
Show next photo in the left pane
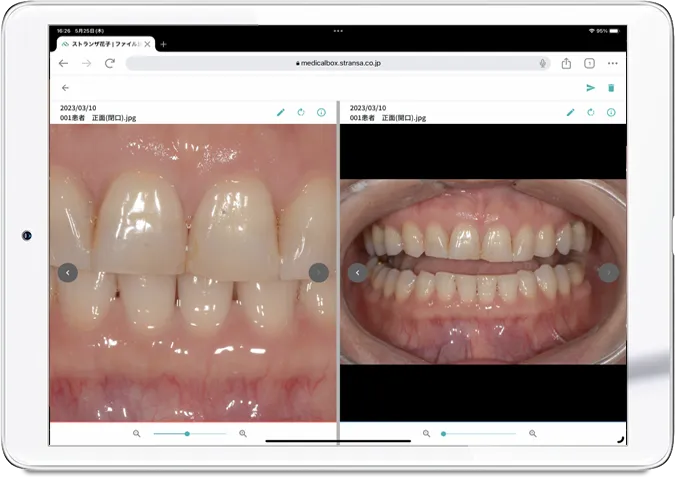[318, 272]
